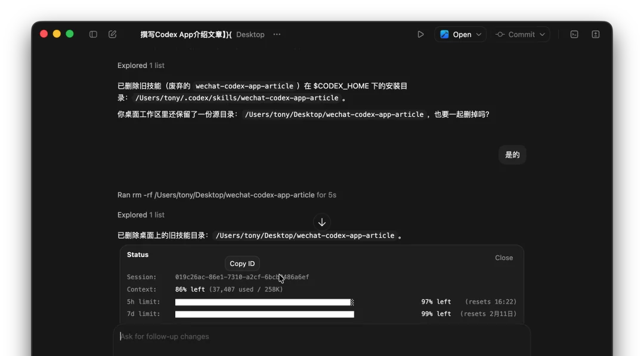Select the Desktop breadcrumb label
Screen dimensions: 644x356
(250, 34)
